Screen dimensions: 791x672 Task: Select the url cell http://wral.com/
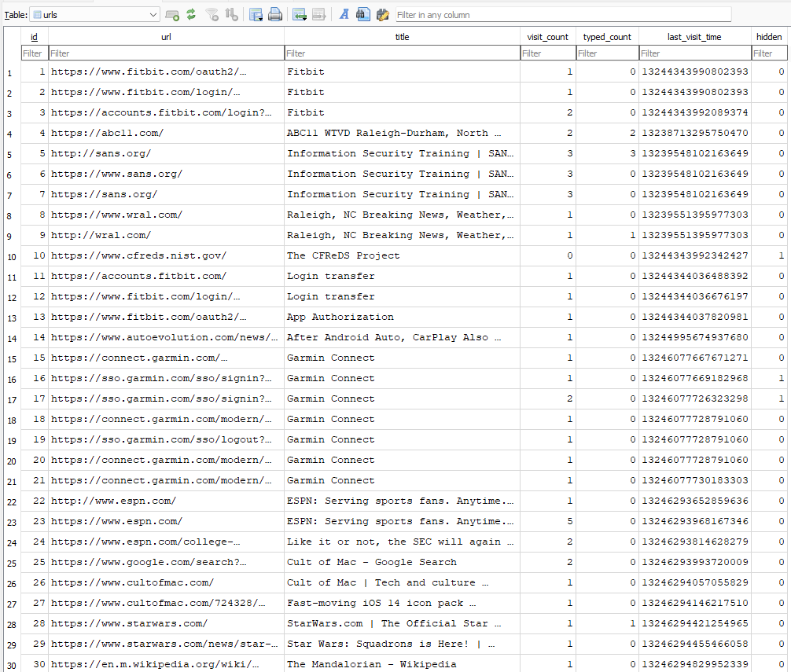coord(167,236)
